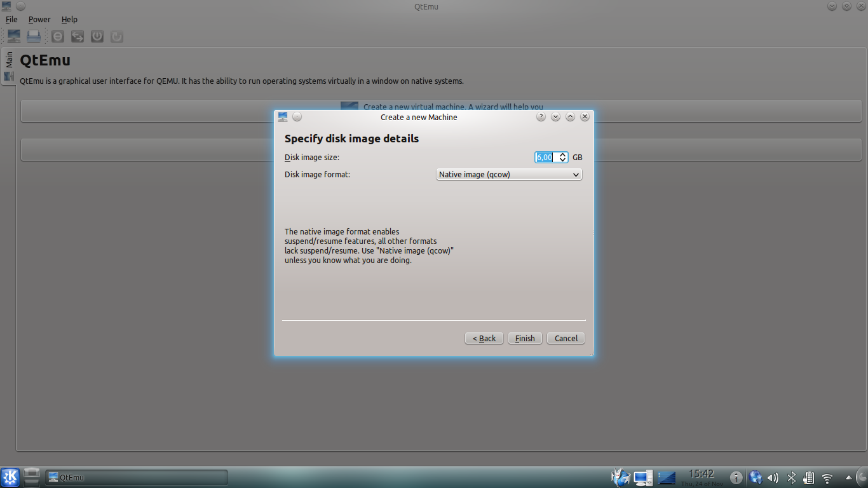Open the QtEmu main window title bar menu icon

tap(7, 6)
